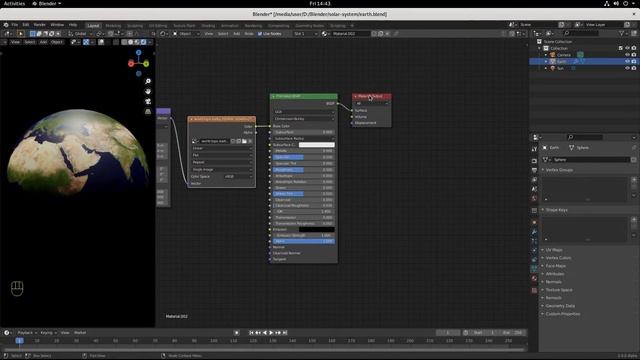Click the Blender logo icon in menu bar
Viewport: 640px width, 360px height.
pyautogui.click(x=6, y=25)
